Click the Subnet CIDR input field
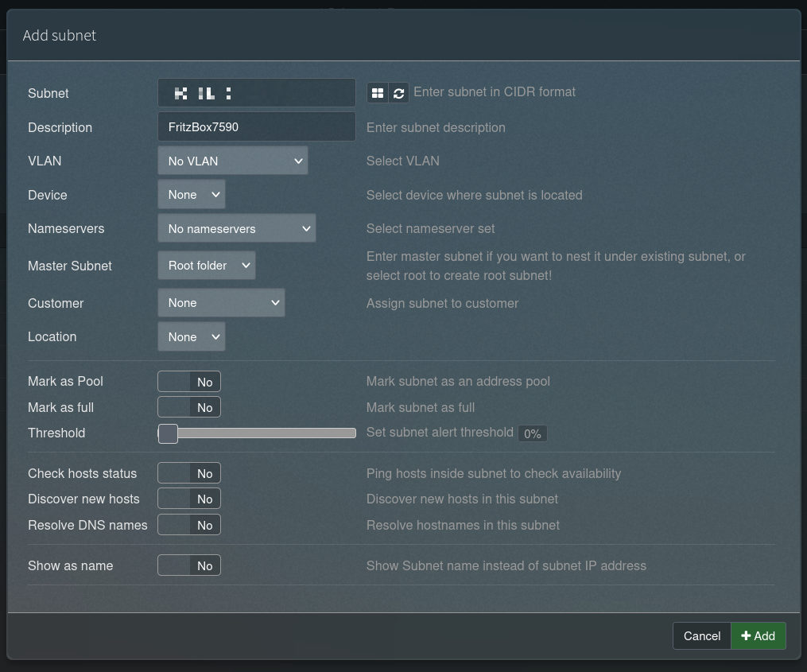Screen dimensions: 807x672 coord(256,93)
